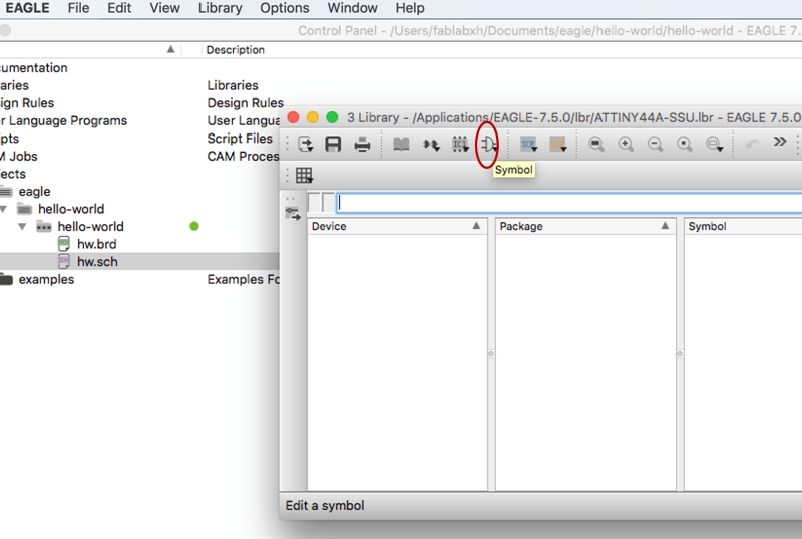Image resolution: width=802 pixels, height=539 pixels.
Task: Click the hw.sch schematic file icon
Action: click(63, 261)
